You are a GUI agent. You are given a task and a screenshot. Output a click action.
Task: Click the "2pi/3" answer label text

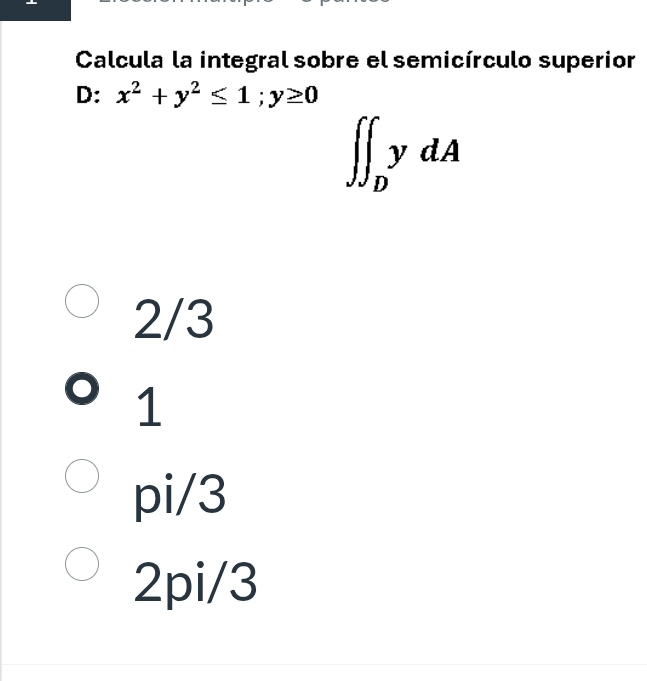[x=196, y=583]
